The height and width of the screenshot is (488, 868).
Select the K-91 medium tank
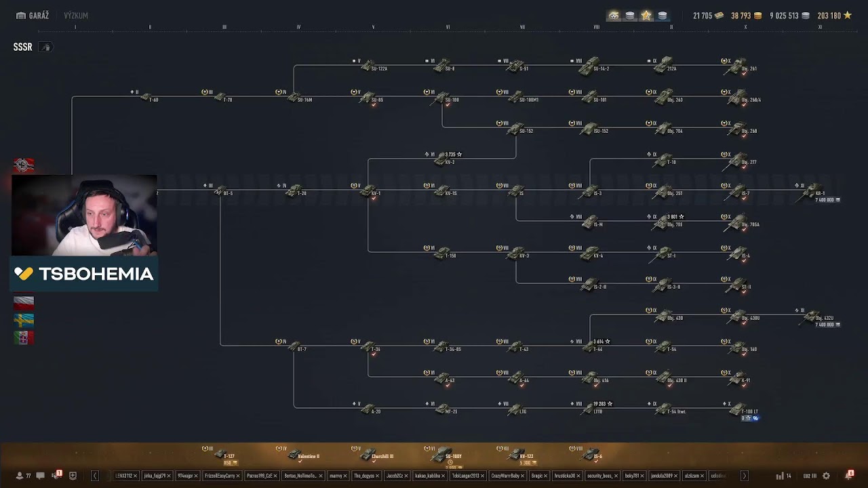[738, 378]
